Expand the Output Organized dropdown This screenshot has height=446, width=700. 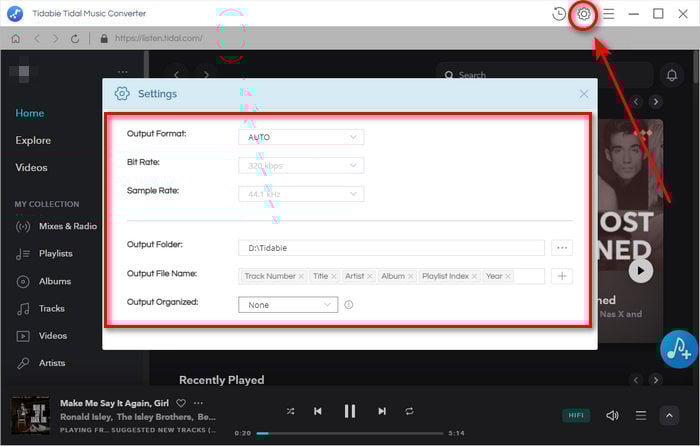(288, 305)
